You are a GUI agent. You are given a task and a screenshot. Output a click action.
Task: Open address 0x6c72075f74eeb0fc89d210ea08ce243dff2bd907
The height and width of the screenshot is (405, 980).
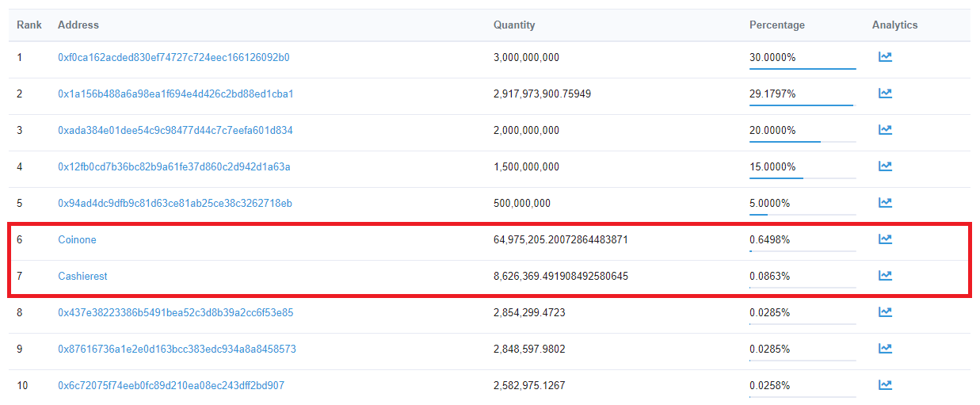pos(171,386)
